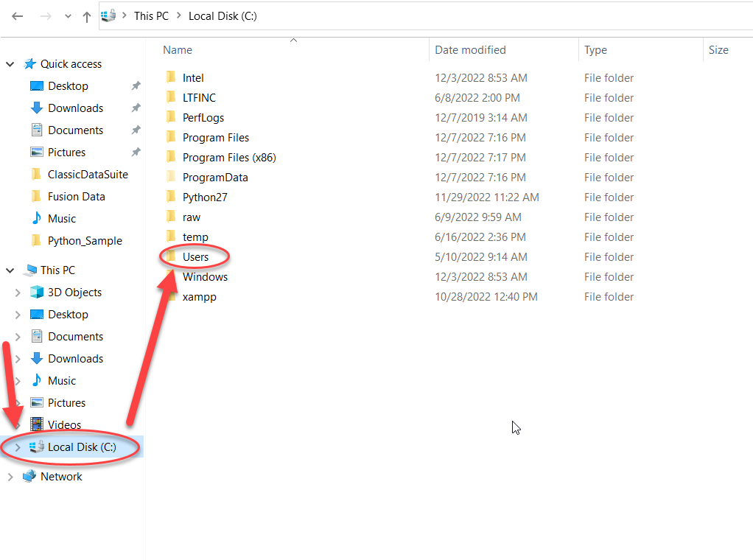Image resolution: width=753 pixels, height=560 pixels.
Task: Click the address bar path field
Action: click(426, 16)
